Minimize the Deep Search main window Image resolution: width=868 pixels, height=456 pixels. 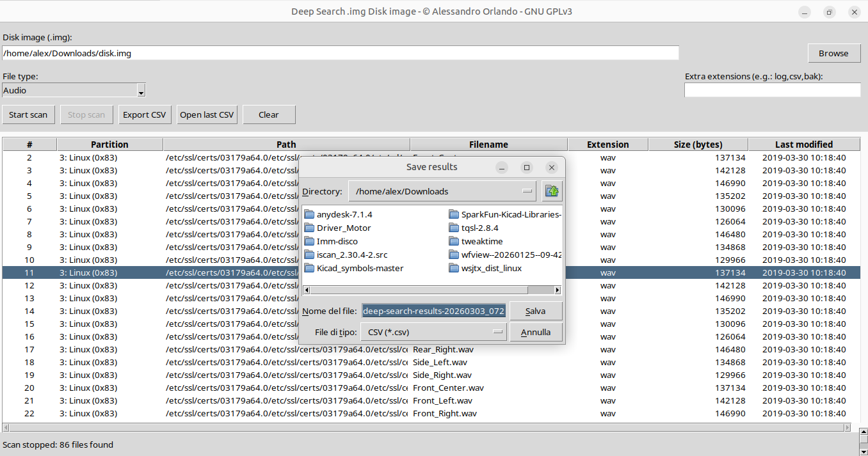tap(805, 12)
